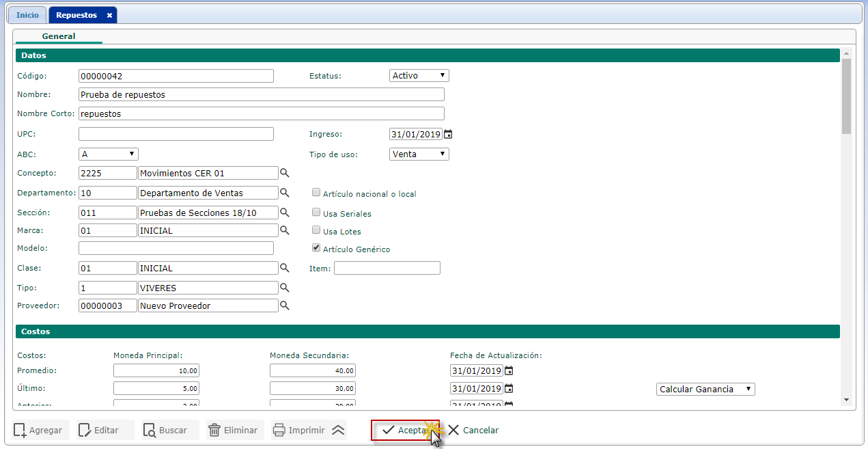868x449 pixels.
Task: Open calendar for Promedio update date
Action: (509, 371)
